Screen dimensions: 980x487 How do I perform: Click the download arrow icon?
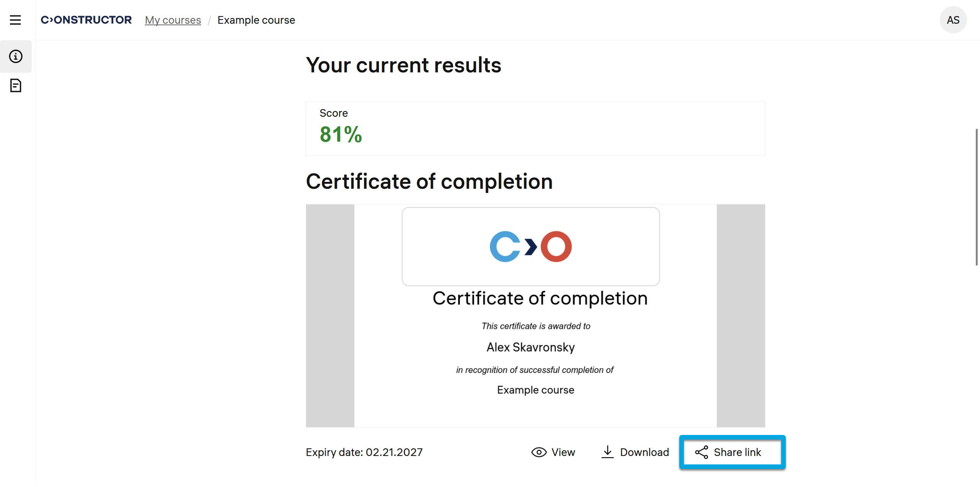pos(607,452)
